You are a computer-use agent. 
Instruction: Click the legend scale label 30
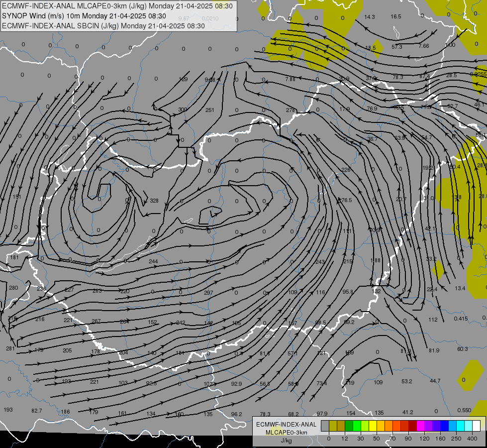361,439
